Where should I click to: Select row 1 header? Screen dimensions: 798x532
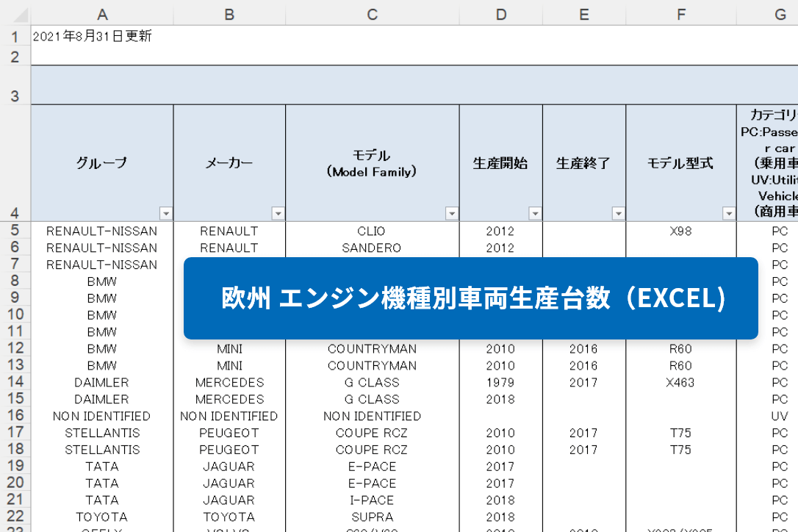pos(15,37)
